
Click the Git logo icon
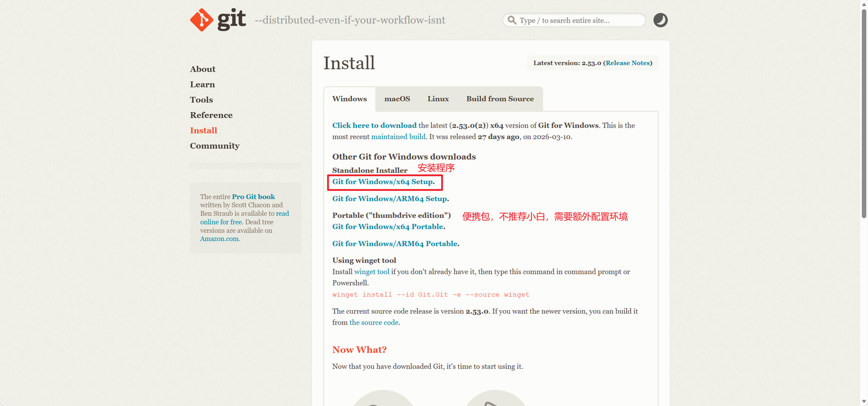tap(202, 20)
